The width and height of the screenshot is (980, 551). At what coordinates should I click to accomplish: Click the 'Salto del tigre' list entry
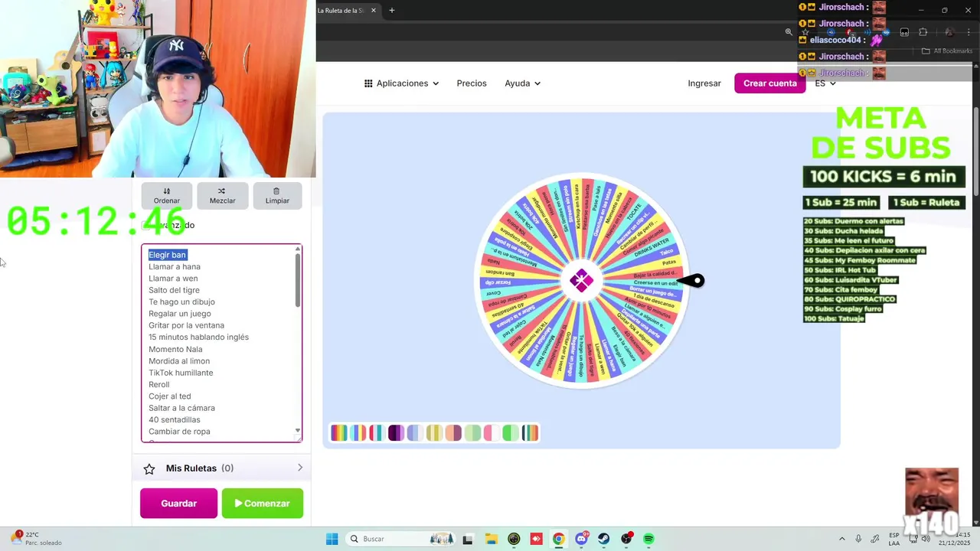click(x=174, y=290)
